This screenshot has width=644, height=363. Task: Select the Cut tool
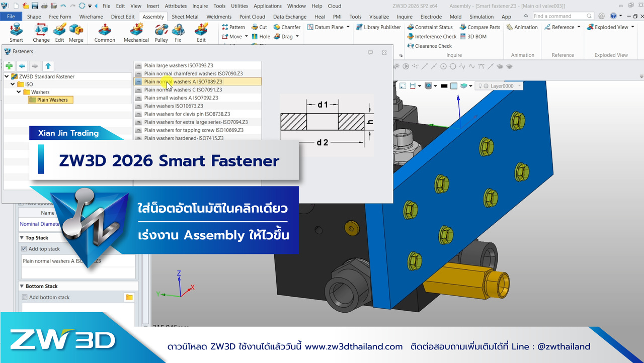259,27
